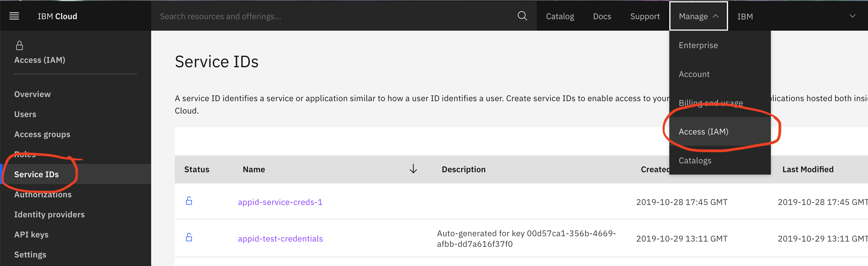Open Identity providers in the sidebar
Screen dimensions: 868x266
click(x=49, y=214)
